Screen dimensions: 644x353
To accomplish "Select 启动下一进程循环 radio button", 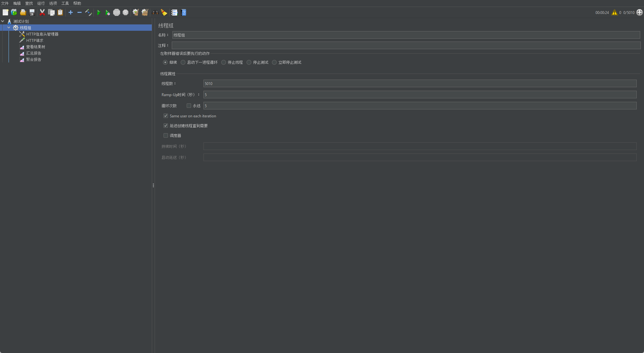I will click(183, 62).
